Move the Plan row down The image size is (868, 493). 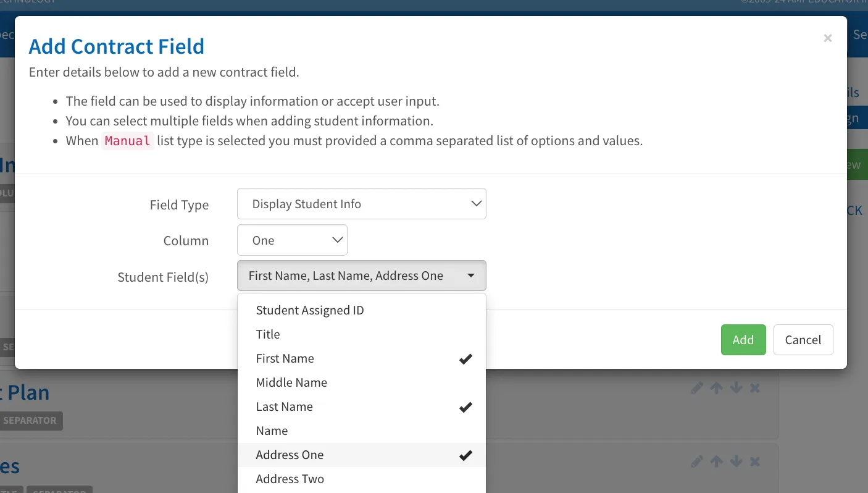(736, 388)
